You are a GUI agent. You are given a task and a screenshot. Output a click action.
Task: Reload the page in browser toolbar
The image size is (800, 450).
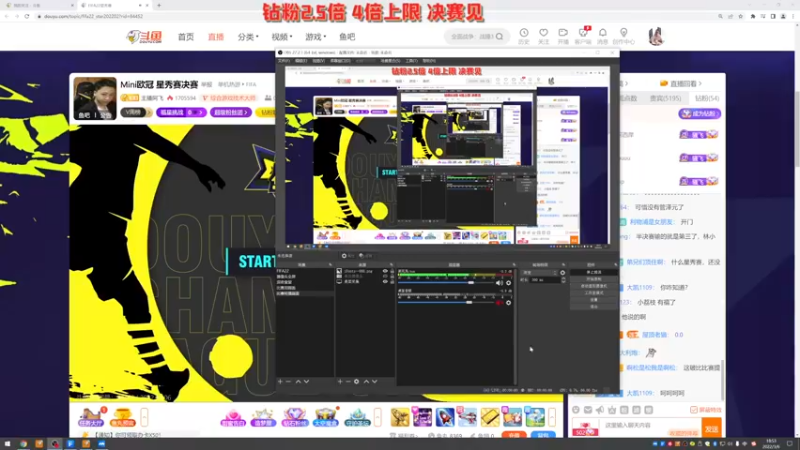pyautogui.click(x=27, y=16)
